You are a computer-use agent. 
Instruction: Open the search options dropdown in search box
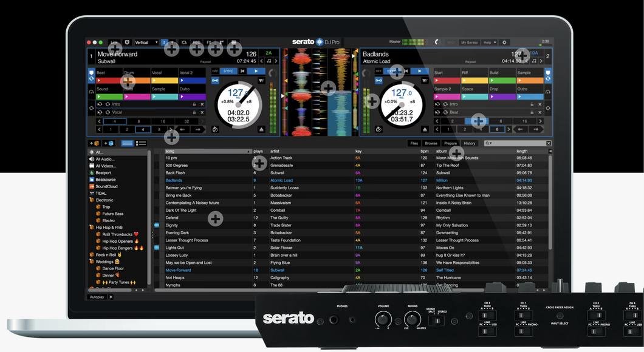pyautogui.click(x=488, y=143)
